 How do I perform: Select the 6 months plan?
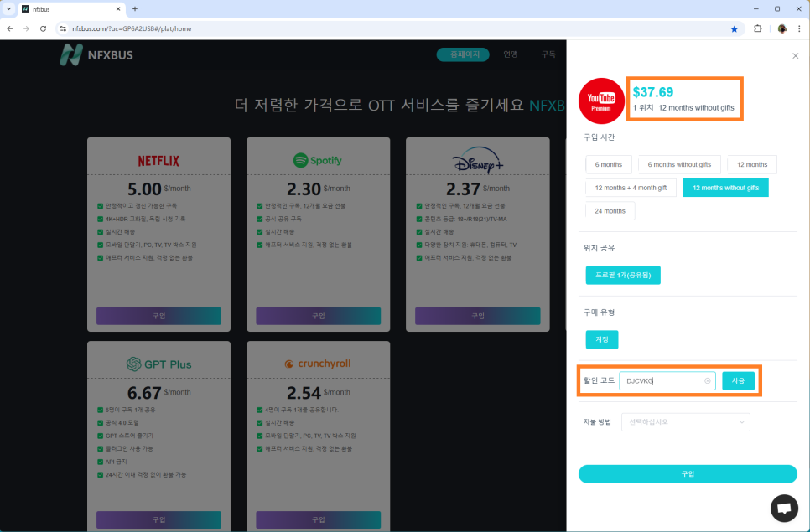click(609, 164)
